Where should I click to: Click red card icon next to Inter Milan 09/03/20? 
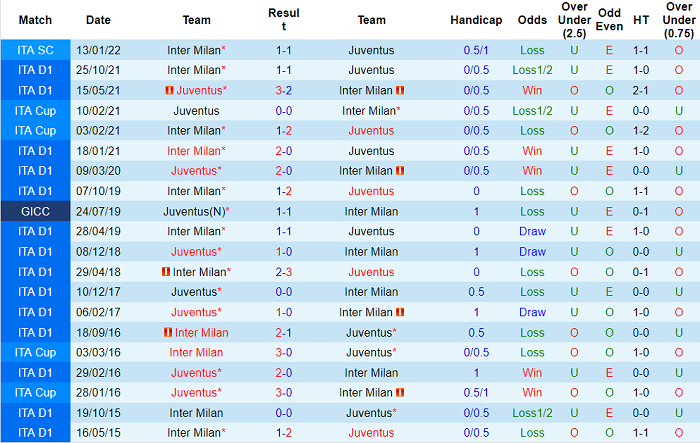(x=400, y=171)
